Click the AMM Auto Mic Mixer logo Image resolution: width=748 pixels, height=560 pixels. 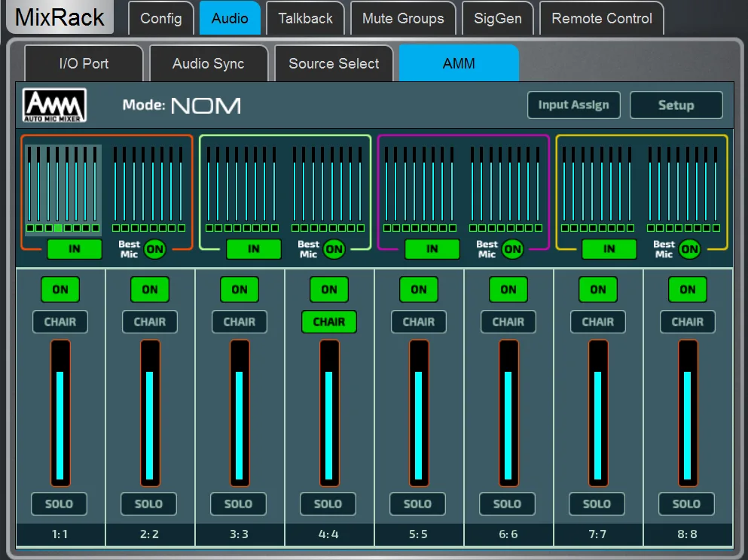point(54,105)
